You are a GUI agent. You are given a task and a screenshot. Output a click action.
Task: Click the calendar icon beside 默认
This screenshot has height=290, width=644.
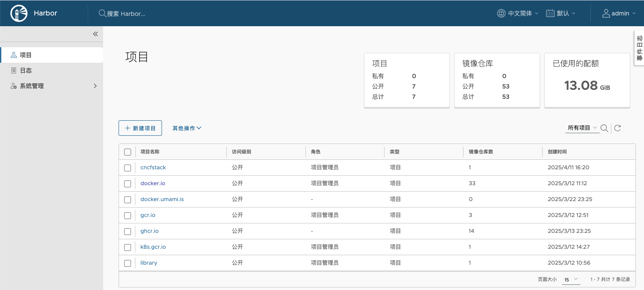click(x=550, y=13)
